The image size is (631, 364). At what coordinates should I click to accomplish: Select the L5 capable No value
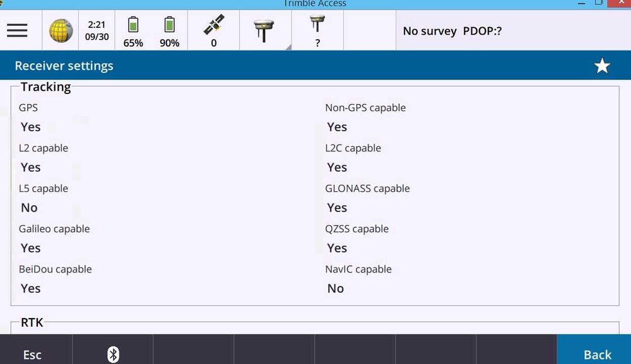(x=29, y=208)
